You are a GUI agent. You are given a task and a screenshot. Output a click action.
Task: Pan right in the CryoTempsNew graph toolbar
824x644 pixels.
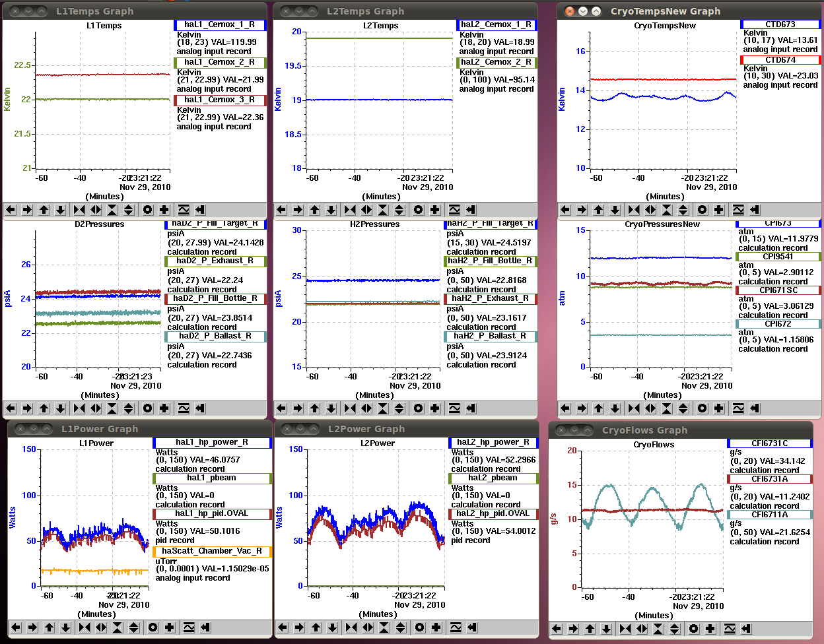pos(582,210)
